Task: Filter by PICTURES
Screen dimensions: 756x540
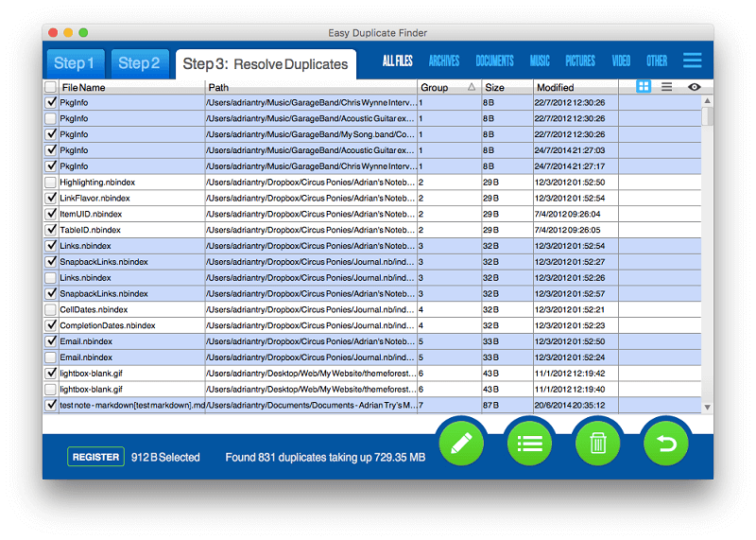Action: (580, 61)
